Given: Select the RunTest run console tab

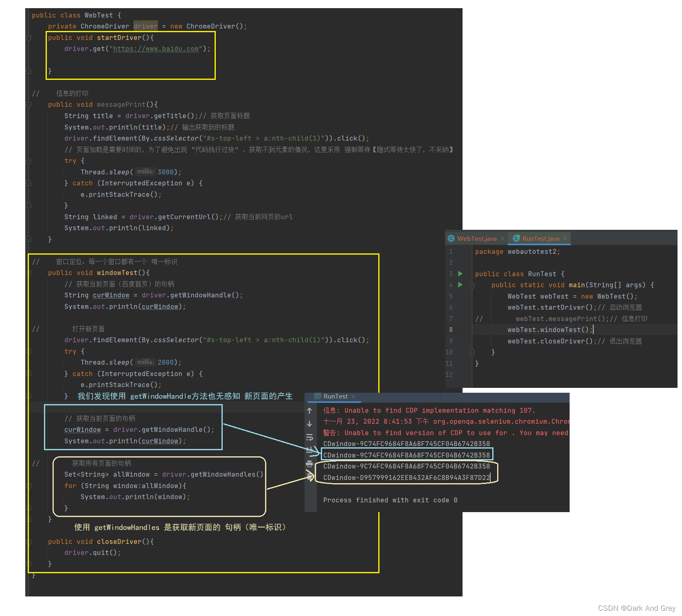Looking at the screenshot, I should coord(336,396).
